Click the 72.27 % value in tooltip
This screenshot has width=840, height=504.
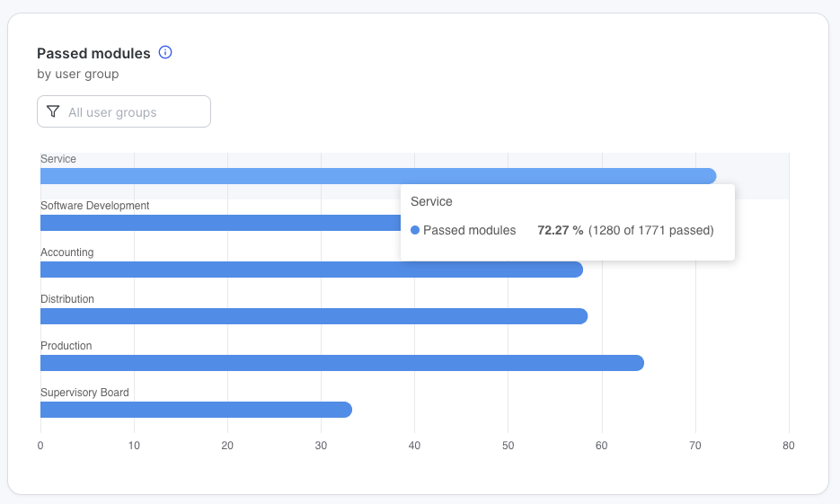560,231
